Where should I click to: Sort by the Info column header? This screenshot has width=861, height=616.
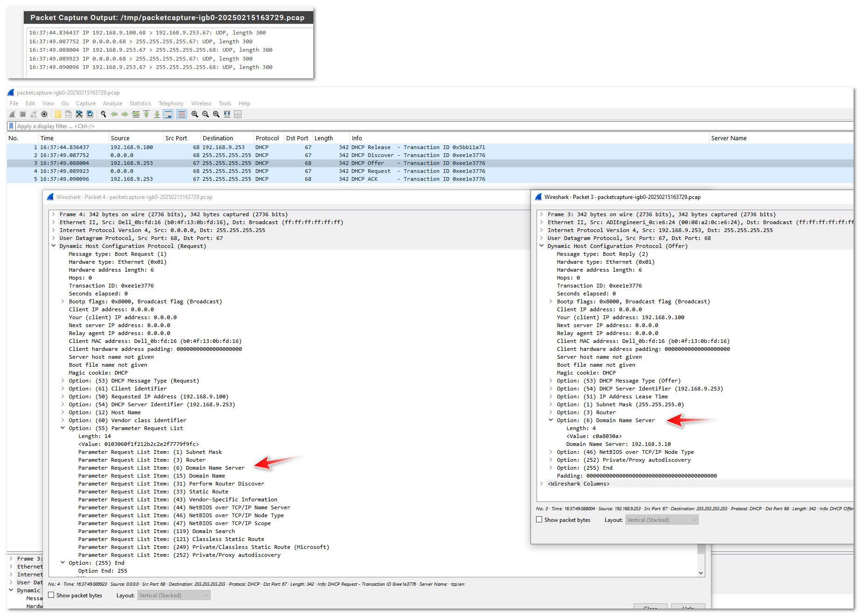(529, 138)
